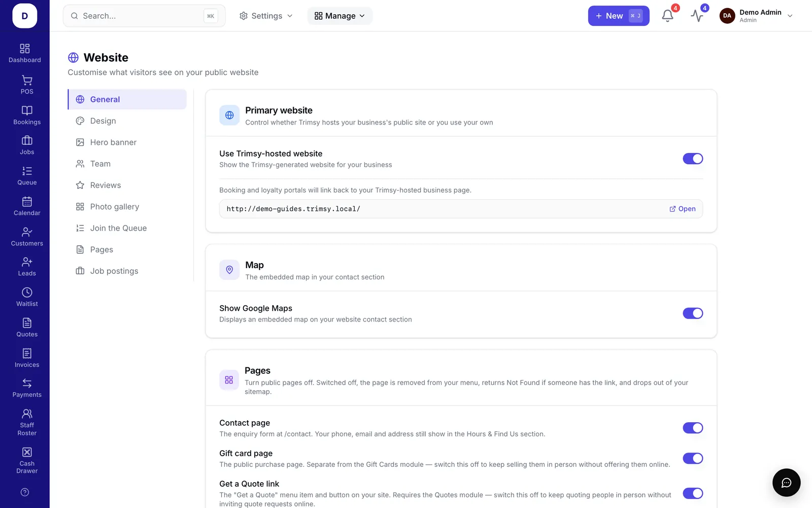Image resolution: width=812 pixels, height=508 pixels.
Task: Expand the Manage dropdown
Action: point(340,16)
